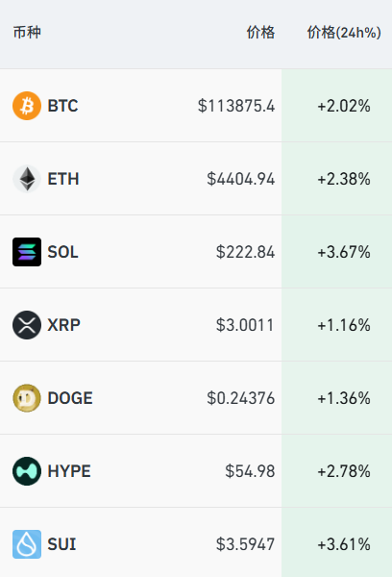392x577 pixels.
Task: Open the ETH coin name link
Action: coord(63,179)
